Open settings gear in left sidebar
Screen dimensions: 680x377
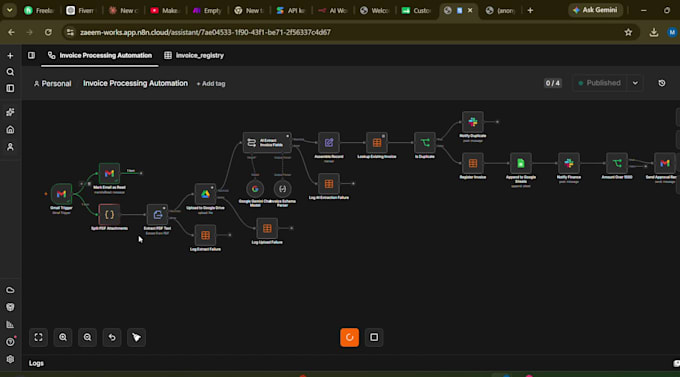coord(10,359)
